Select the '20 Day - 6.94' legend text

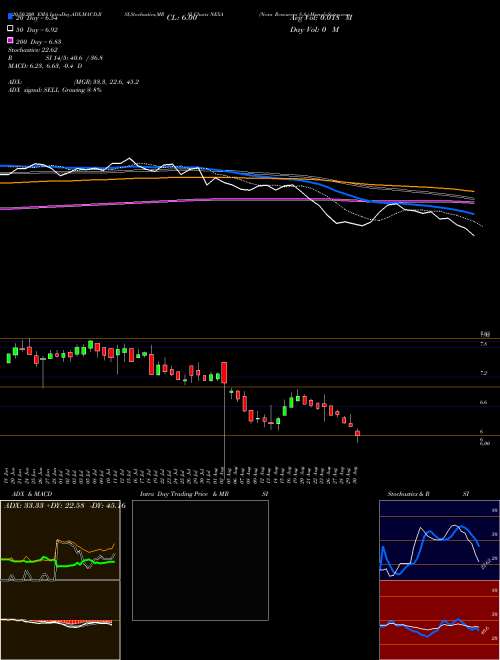[x=37, y=18]
